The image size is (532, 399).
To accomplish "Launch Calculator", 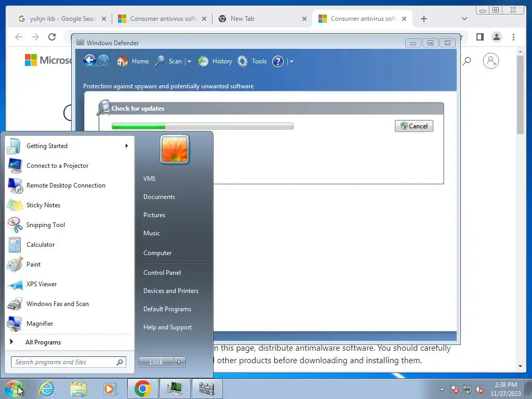I will point(70,244).
